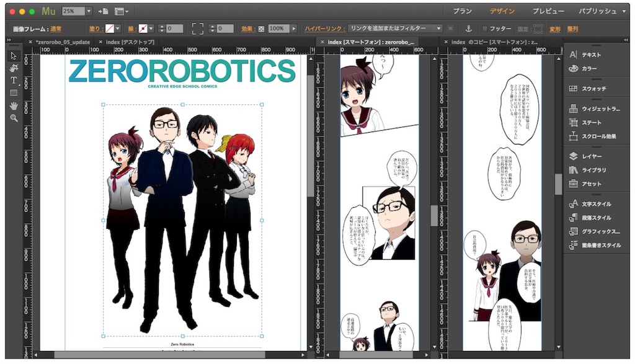
Task: Open the 変形 transform link
Action: [x=555, y=29]
